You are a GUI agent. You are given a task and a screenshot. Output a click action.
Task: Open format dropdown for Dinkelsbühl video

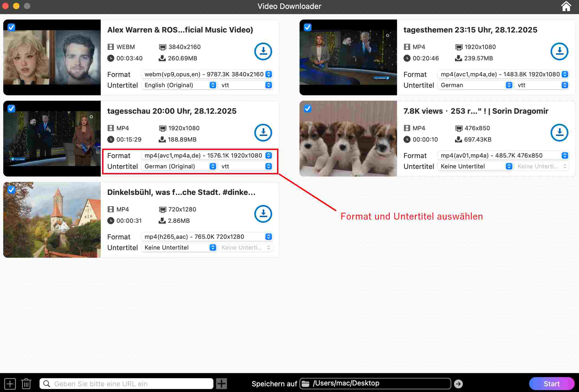(x=268, y=237)
